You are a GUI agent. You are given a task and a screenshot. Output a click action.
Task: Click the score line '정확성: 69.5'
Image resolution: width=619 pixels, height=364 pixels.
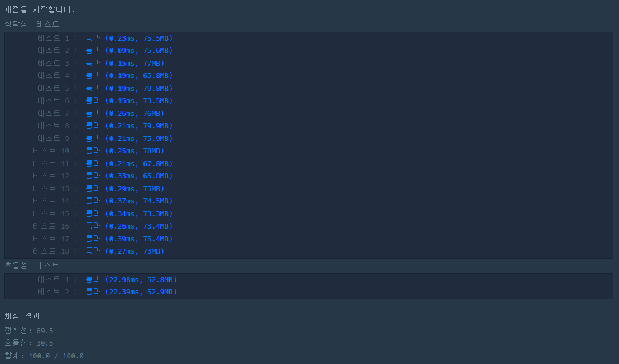click(29, 331)
